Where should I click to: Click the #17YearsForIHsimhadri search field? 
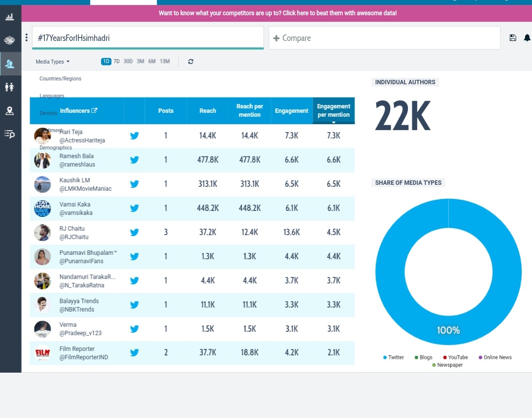(148, 37)
